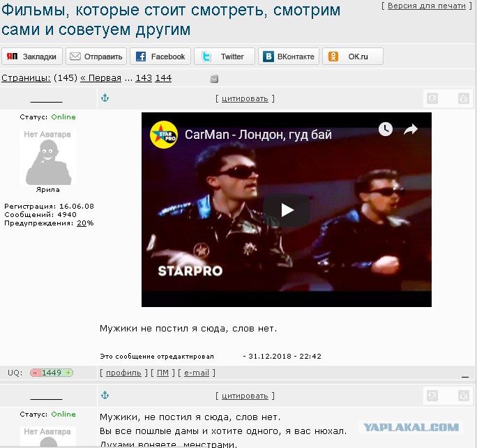
Task: Click the Отправить email share button
Action: tap(96, 57)
